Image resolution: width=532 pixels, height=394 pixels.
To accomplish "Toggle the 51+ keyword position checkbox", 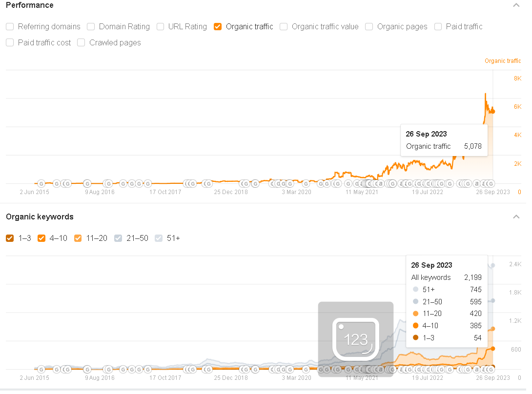I will 159,238.
